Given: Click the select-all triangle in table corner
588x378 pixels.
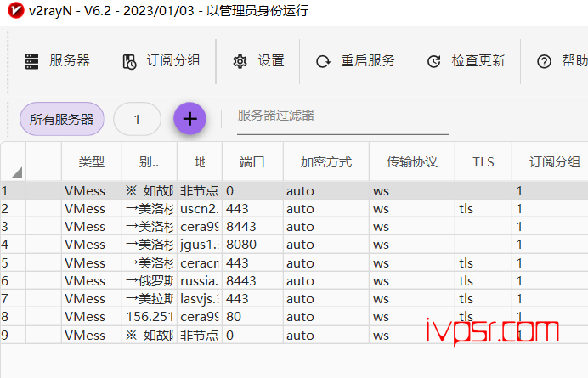Looking at the screenshot, I should coord(17,172).
